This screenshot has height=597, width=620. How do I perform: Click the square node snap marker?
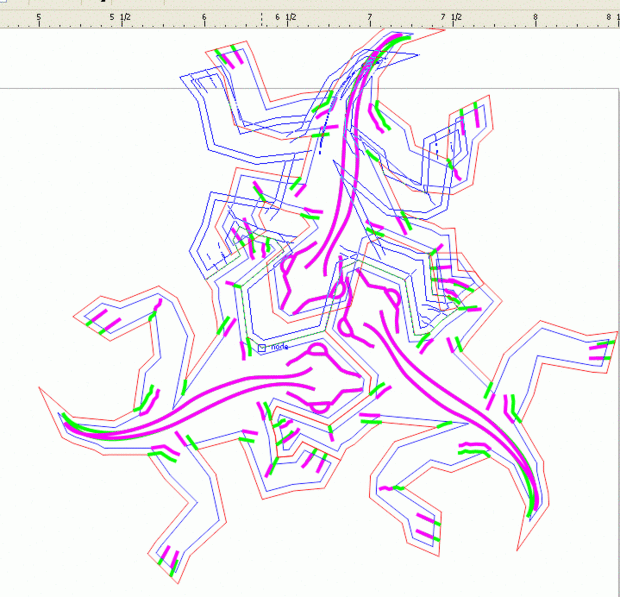tap(261, 348)
